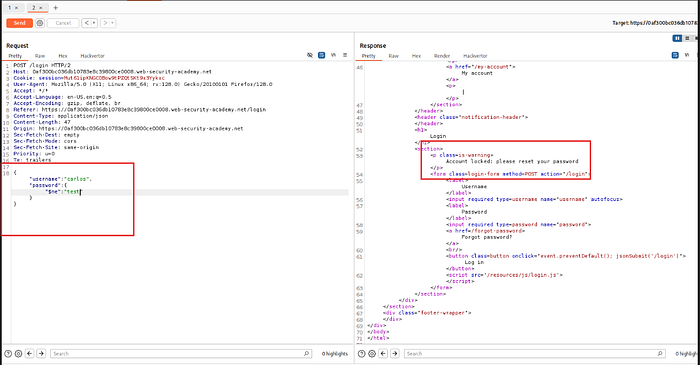Select Pretty tab in Response panel
700x365 pixels.
[369, 56]
